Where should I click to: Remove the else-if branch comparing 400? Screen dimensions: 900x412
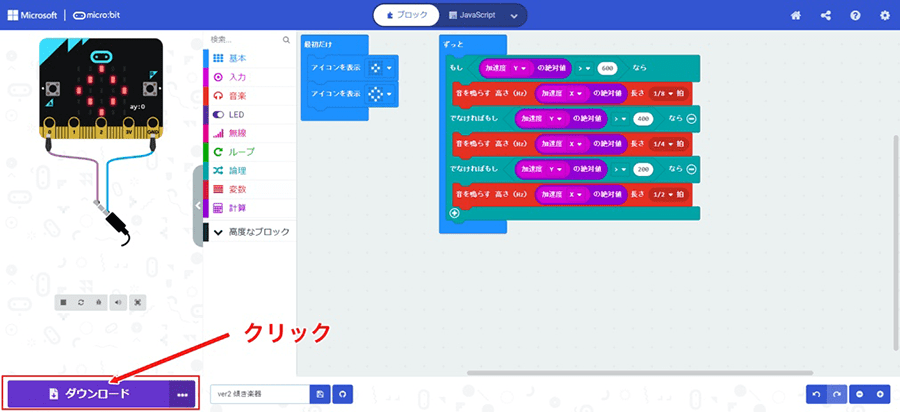691,119
